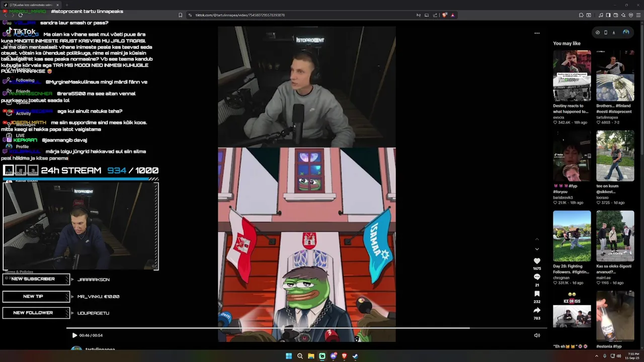Viewport: 644px width, 362px height.
Task: Open Brave Shields lion icon
Action: point(445,15)
